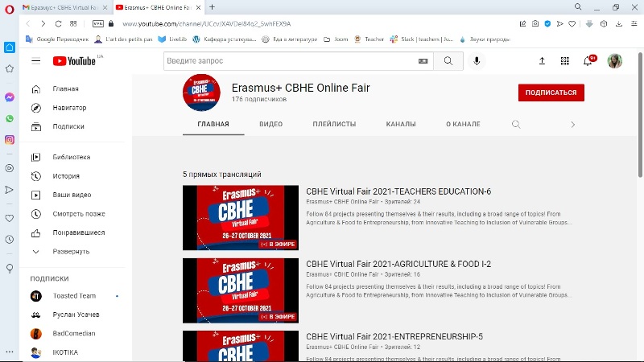The height and width of the screenshot is (362, 644).
Task: Go forward in browser history
Action: [x=43, y=24]
